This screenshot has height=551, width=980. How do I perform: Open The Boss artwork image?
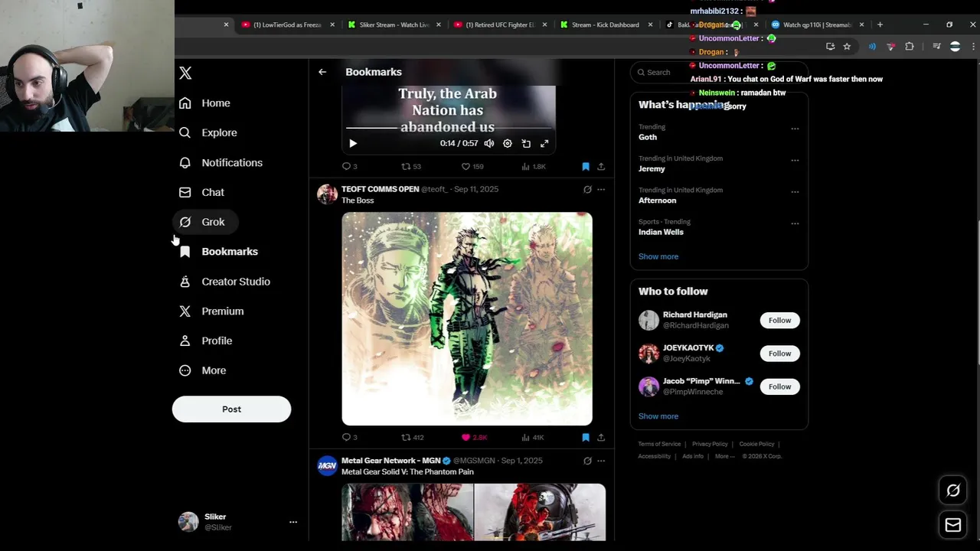(467, 318)
